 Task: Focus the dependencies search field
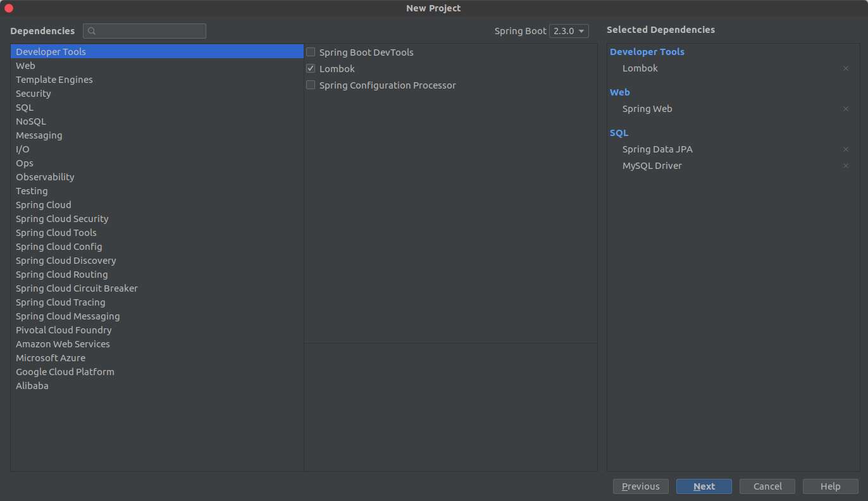click(x=145, y=31)
